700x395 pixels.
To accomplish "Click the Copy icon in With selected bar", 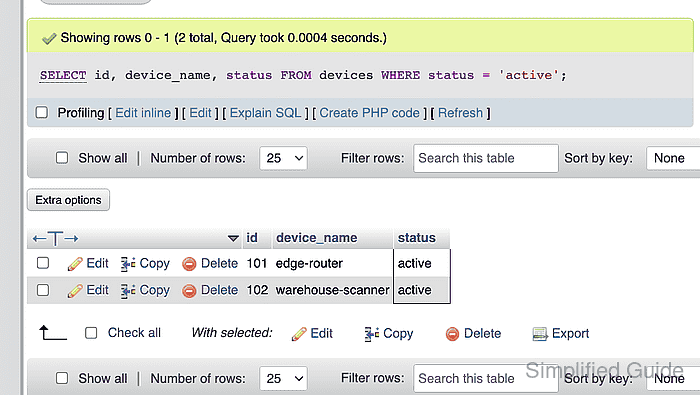I will click(371, 334).
